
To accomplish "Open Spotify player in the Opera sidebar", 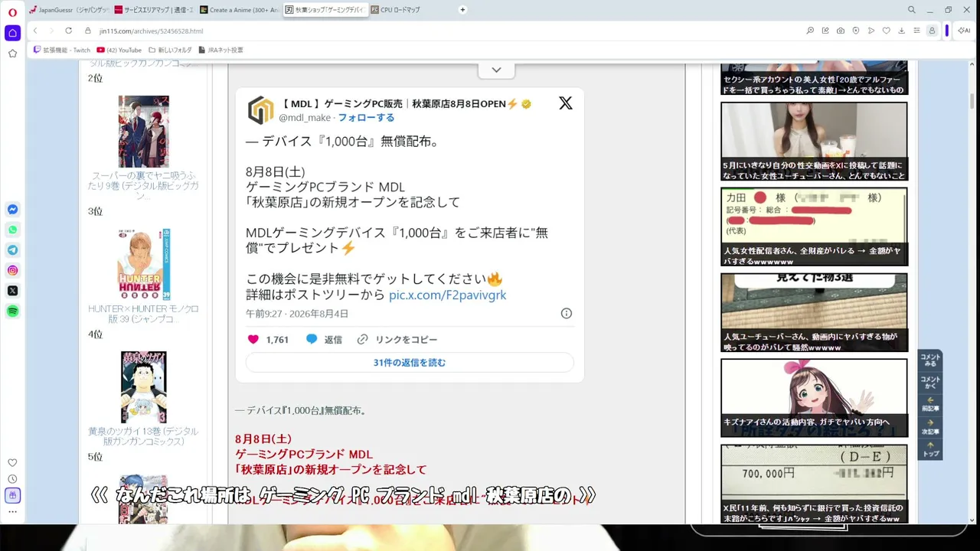I will (12, 311).
